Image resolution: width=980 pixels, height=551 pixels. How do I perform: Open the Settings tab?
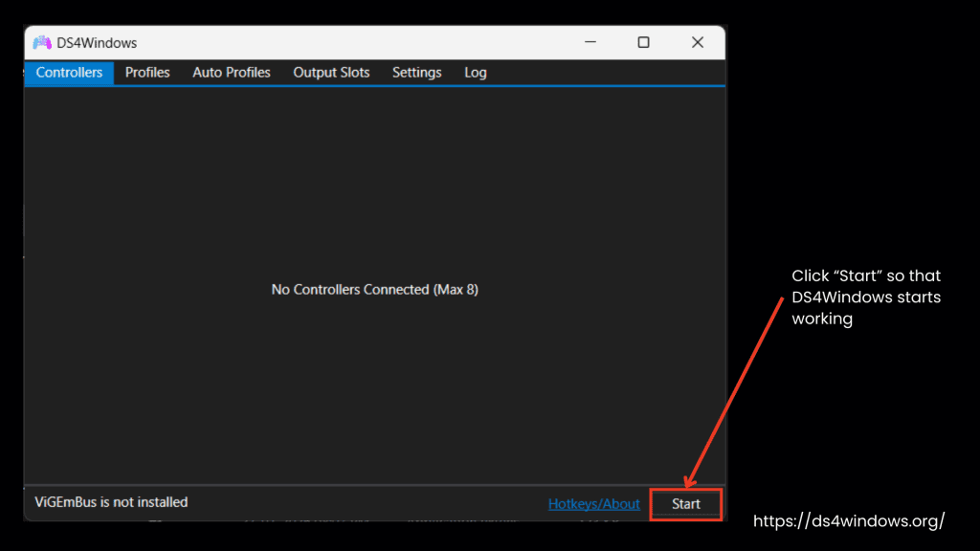point(417,73)
